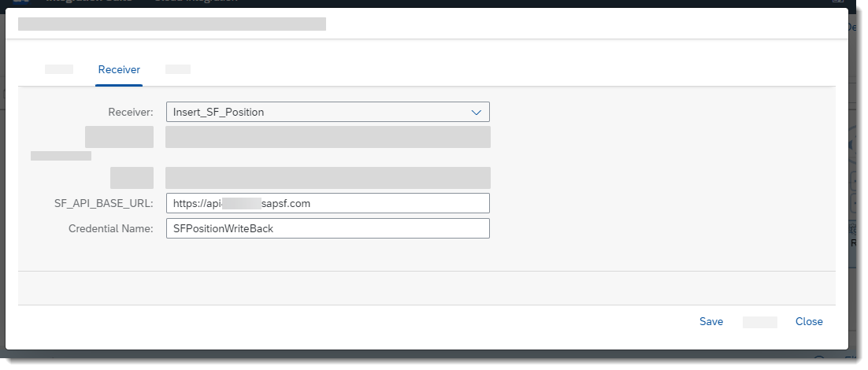Screen dimensions: 868x370
Task: Select the greyed tab after Receiver
Action: (178, 69)
